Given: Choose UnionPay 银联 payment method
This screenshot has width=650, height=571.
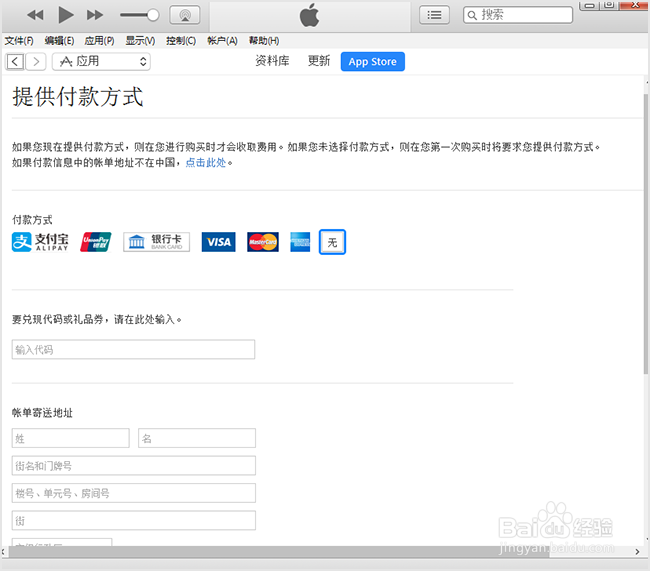Looking at the screenshot, I should [x=96, y=242].
